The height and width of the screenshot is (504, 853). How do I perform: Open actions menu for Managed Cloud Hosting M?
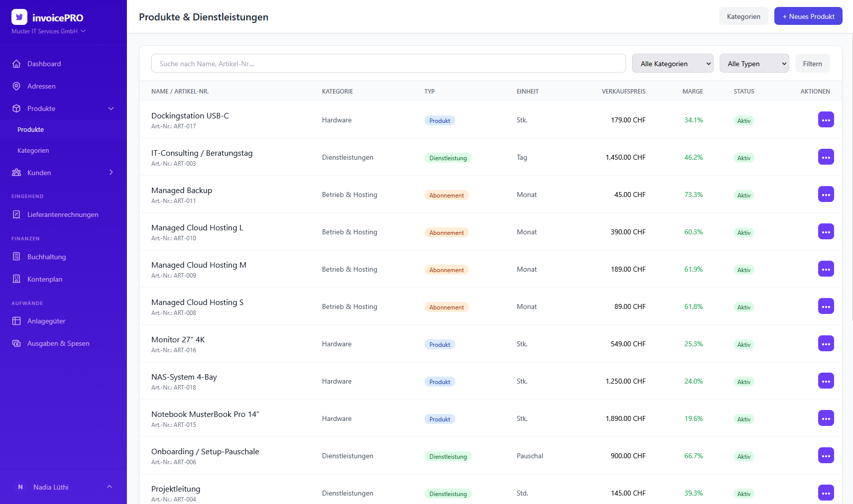[x=826, y=269]
